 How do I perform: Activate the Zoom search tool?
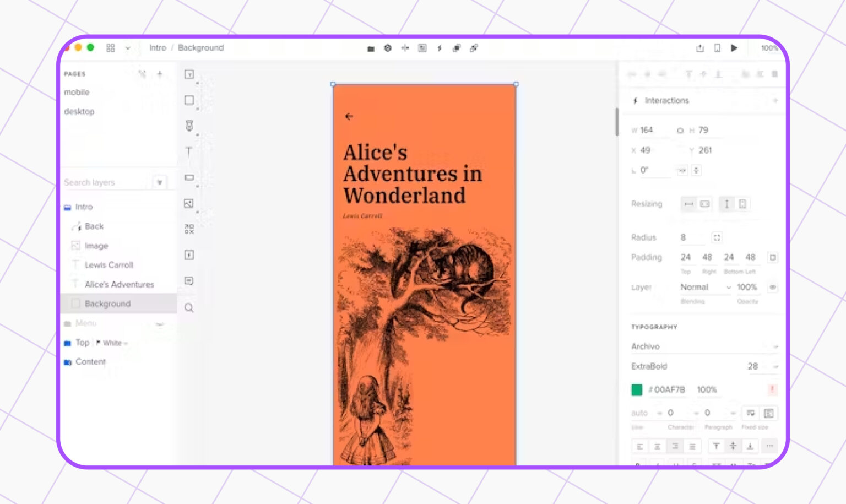188,308
